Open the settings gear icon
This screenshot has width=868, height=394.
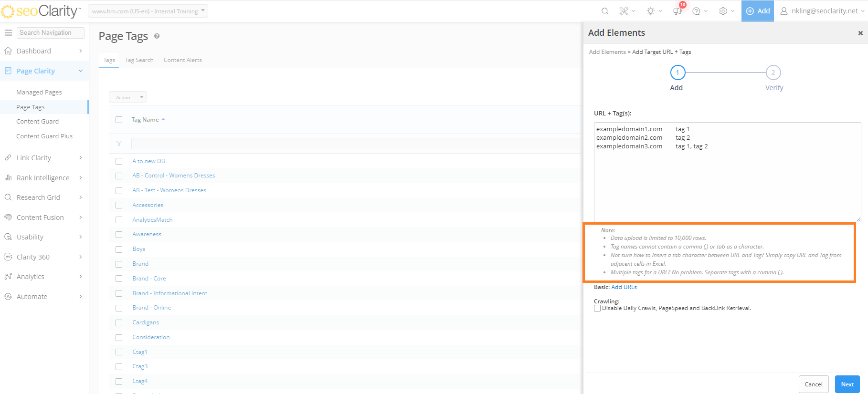[x=723, y=11]
